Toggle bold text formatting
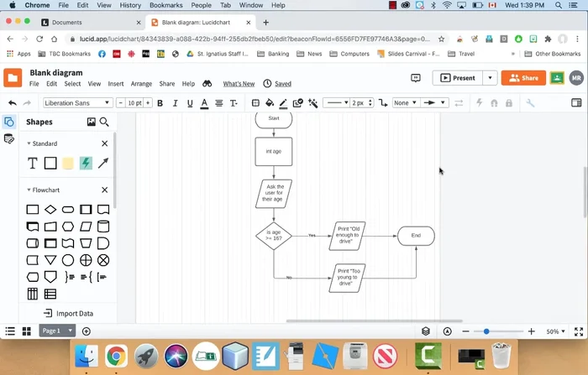 160,103
